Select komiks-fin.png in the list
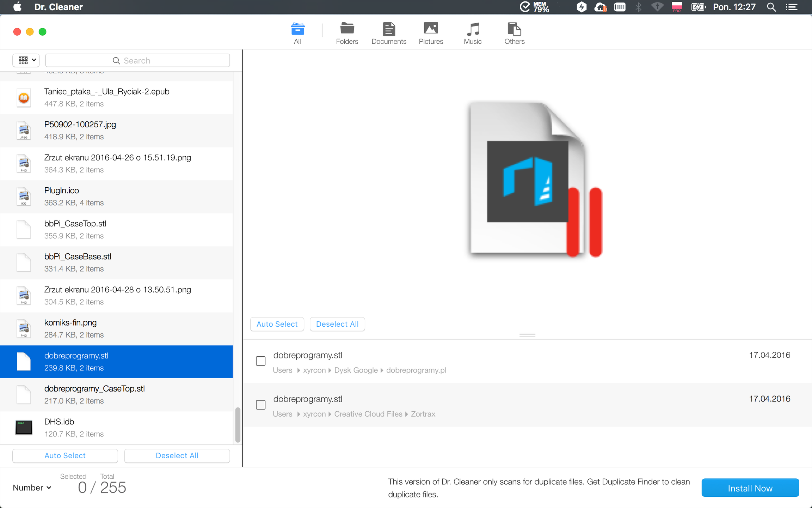Image resolution: width=812 pixels, height=508 pixels. (116, 329)
